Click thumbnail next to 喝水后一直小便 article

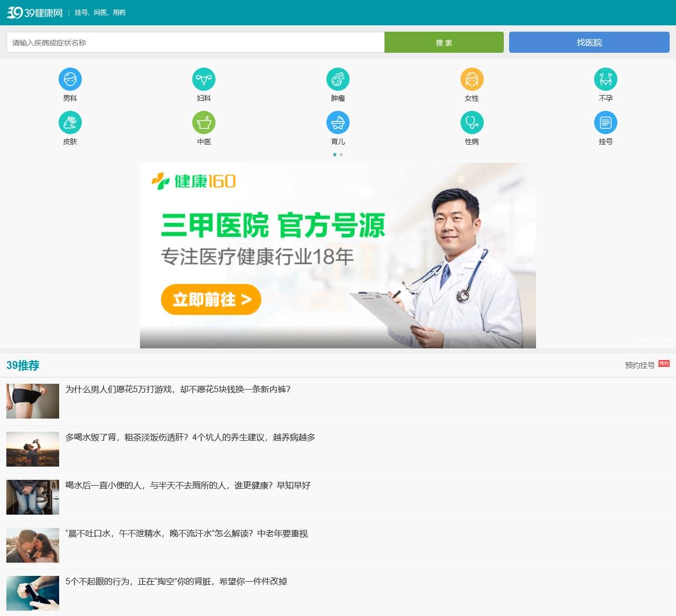pyautogui.click(x=33, y=497)
